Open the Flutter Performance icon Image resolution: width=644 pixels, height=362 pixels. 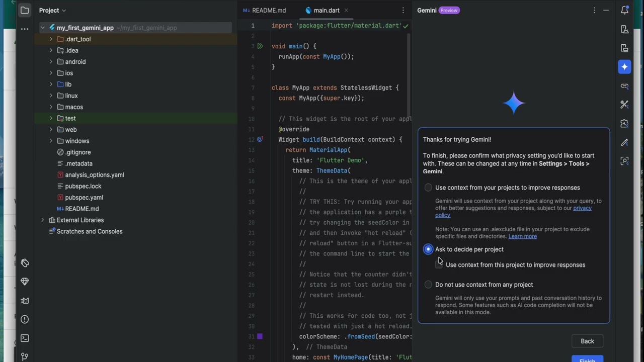[624, 123]
